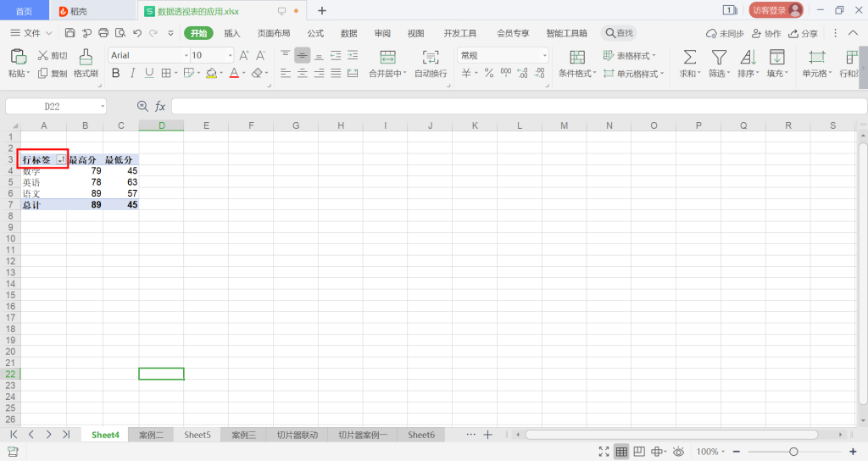Open the Cell Style (单元格样式) dropdown
868x461 pixels.
coord(633,73)
